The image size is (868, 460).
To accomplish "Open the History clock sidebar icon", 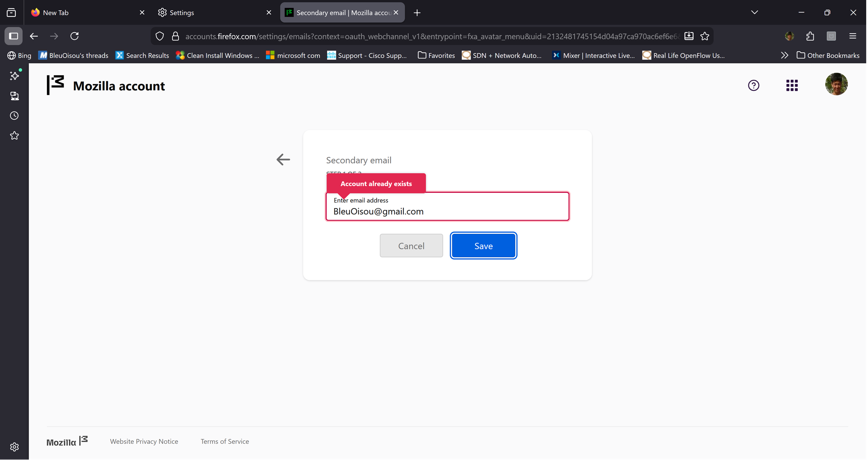I will 14,116.
